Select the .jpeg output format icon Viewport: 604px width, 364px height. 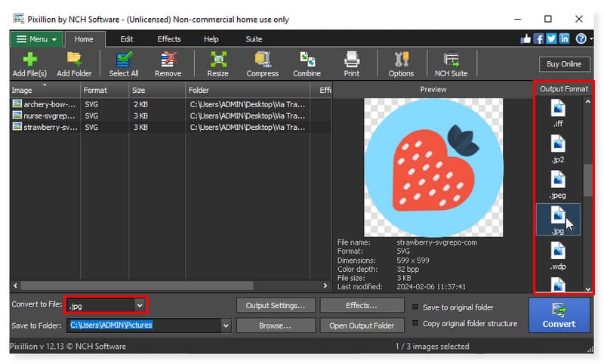point(558,181)
